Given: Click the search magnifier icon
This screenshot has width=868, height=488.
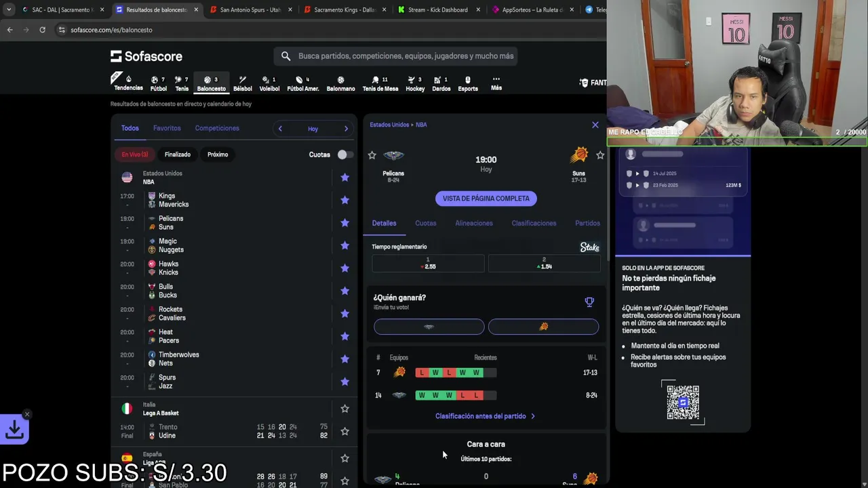Looking at the screenshot, I should (285, 56).
